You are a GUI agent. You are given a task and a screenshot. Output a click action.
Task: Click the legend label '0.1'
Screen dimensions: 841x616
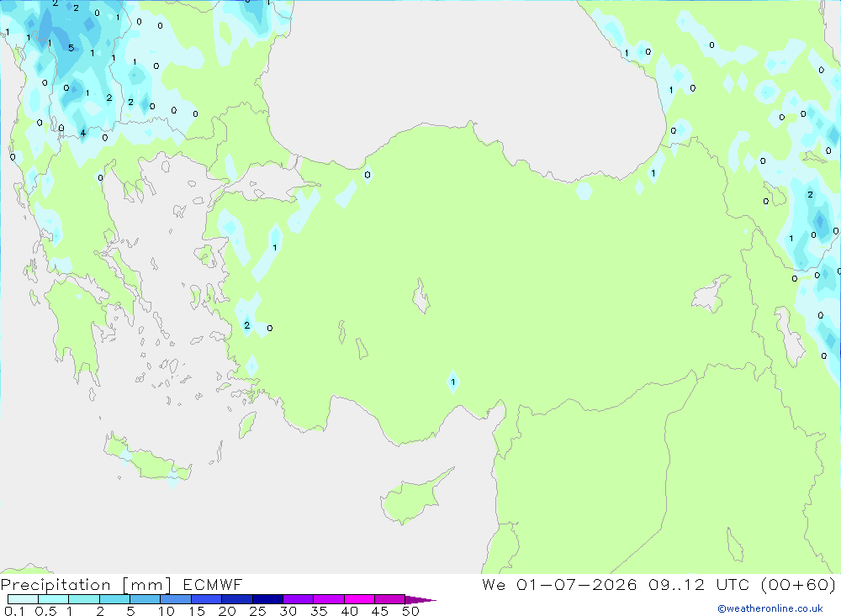pos(14,611)
